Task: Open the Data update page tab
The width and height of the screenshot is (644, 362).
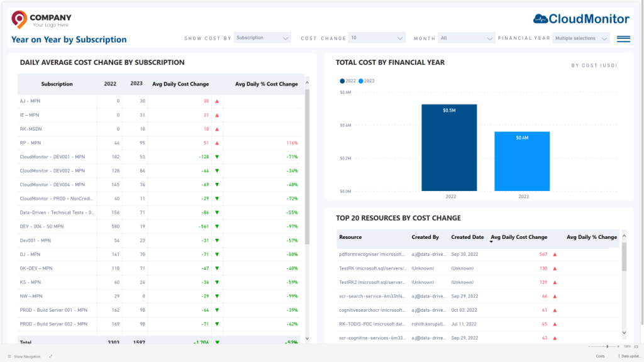Action: pos(630,356)
